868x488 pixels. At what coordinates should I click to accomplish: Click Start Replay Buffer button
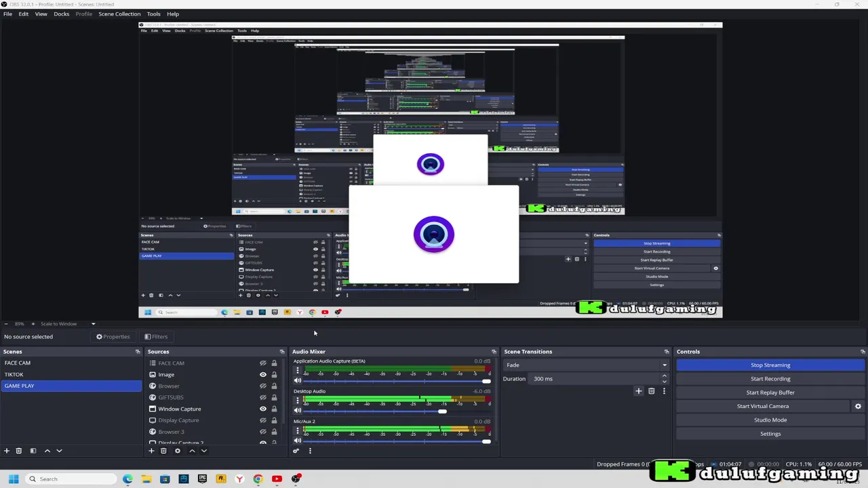click(x=770, y=392)
